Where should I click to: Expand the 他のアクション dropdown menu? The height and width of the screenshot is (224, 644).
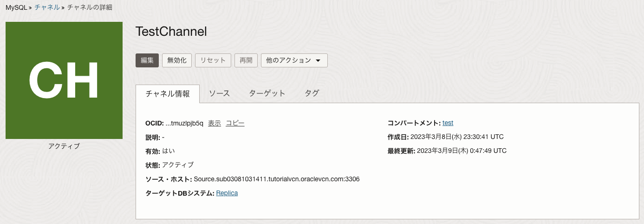tap(294, 60)
